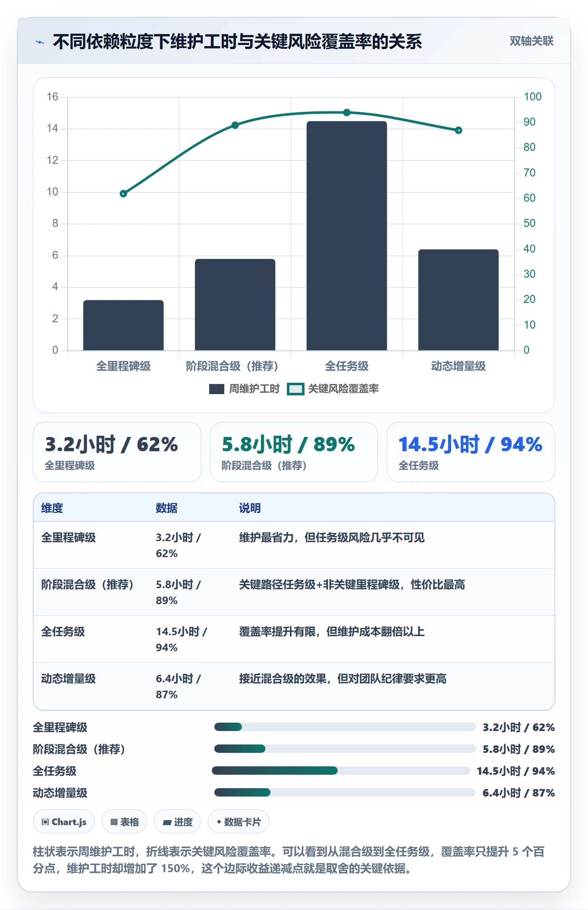Image resolution: width=588 pixels, height=910 pixels.
Task: Click the 全任务级 bar in the chart
Action: 346,236
